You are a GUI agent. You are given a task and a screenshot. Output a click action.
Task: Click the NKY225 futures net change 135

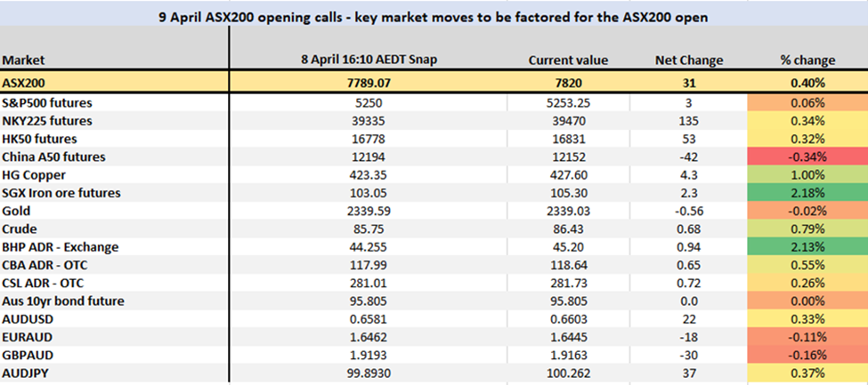pyautogui.click(x=688, y=120)
